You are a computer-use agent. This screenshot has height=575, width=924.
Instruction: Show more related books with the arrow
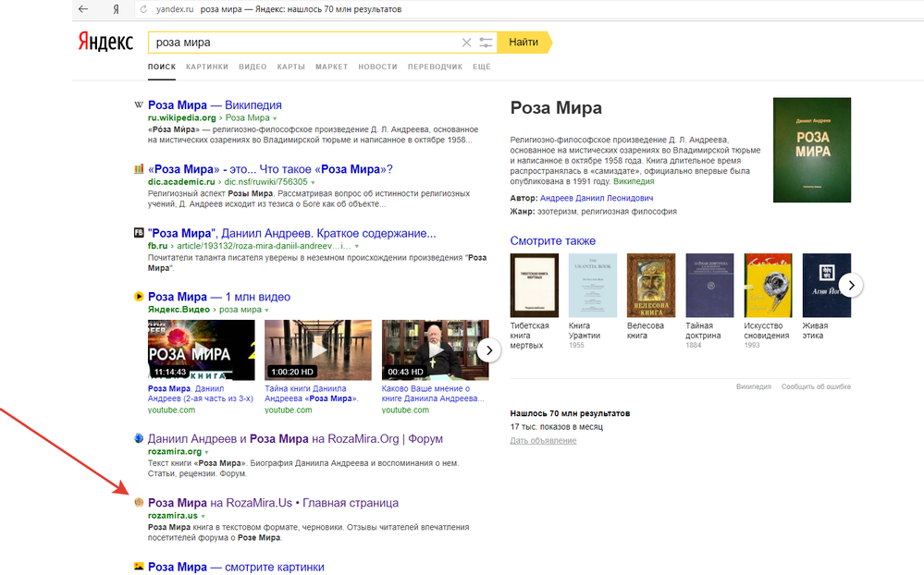coord(851,286)
